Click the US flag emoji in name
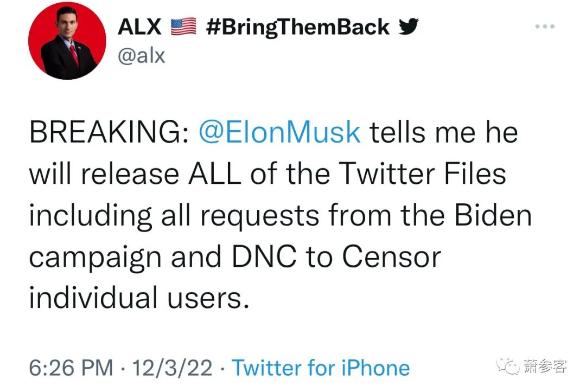The width and height of the screenshot is (586, 392). 183,27
